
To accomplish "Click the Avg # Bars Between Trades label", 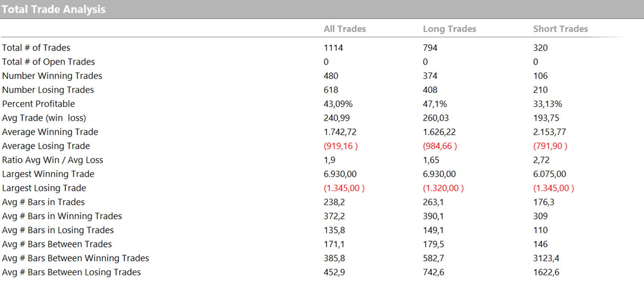I will pyautogui.click(x=57, y=244).
